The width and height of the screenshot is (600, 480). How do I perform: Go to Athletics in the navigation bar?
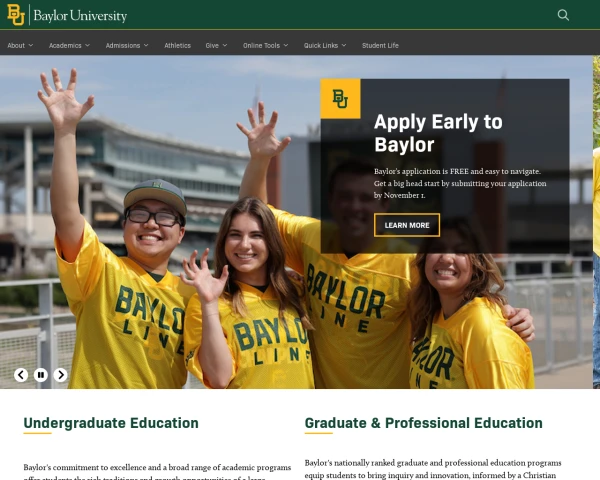pyautogui.click(x=177, y=45)
